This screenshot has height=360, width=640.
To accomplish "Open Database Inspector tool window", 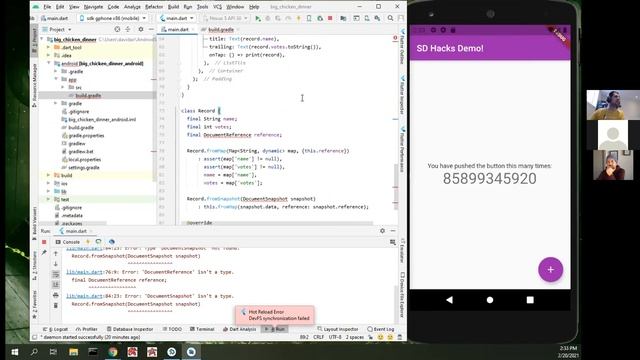I will click(x=130, y=329).
